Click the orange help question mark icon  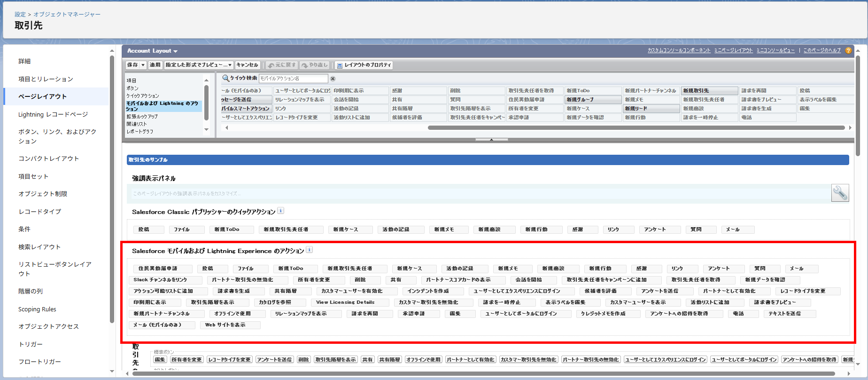[x=848, y=51]
